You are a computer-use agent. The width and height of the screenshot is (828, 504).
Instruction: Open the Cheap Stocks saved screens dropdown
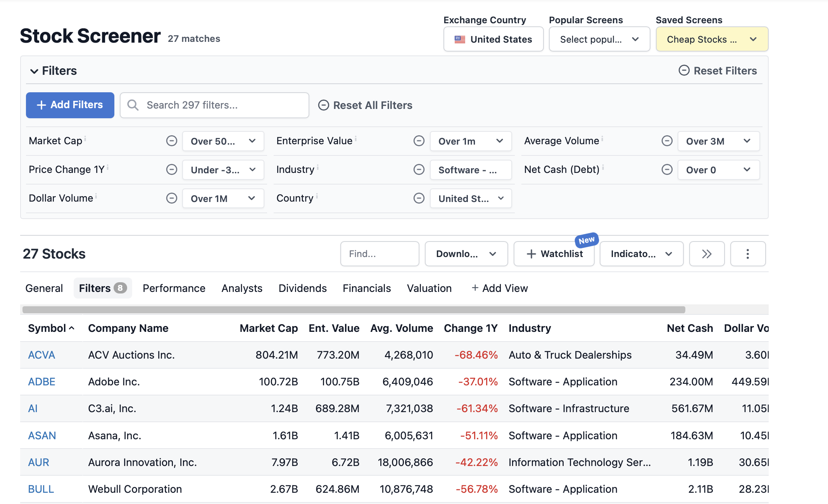coord(712,39)
